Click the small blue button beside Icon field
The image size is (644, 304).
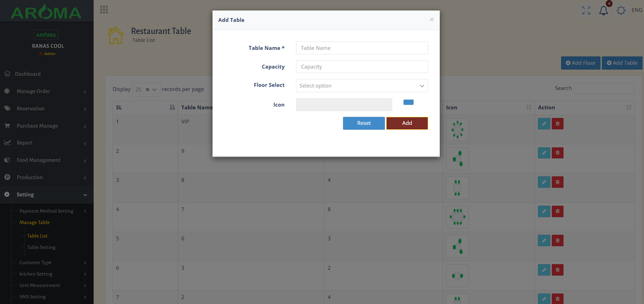click(408, 102)
